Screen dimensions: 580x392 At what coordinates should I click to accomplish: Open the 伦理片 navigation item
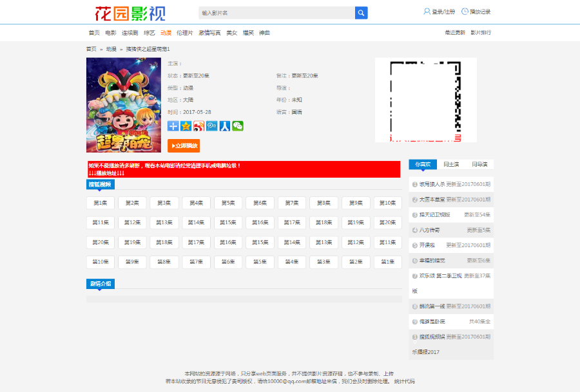(x=184, y=33)
